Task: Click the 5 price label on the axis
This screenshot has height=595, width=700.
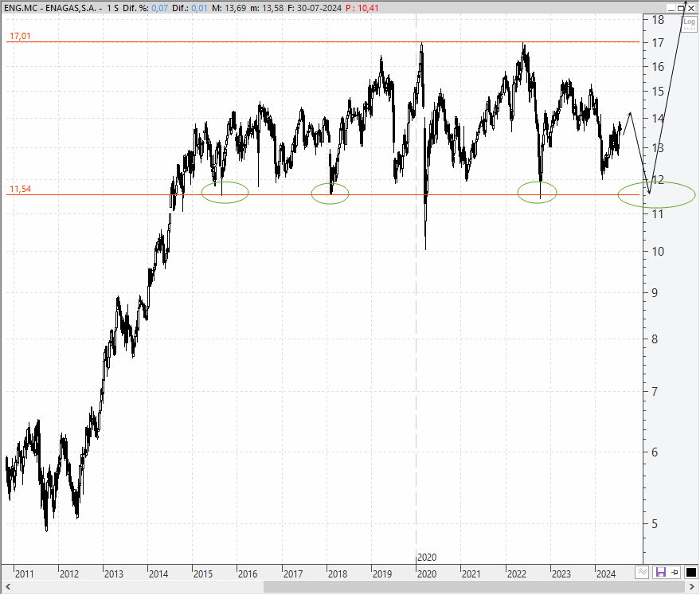Action: pos(655,524)
